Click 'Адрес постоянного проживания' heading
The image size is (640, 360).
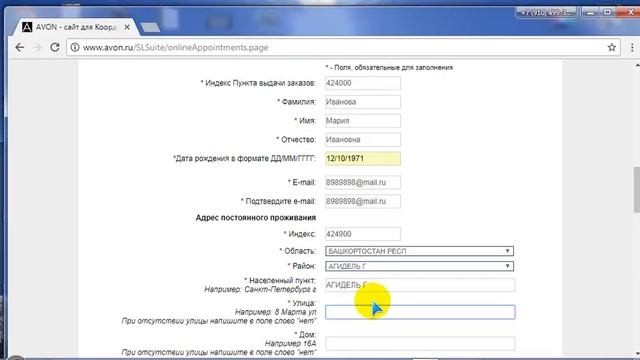pyautogui.click(x=256, y=218)
